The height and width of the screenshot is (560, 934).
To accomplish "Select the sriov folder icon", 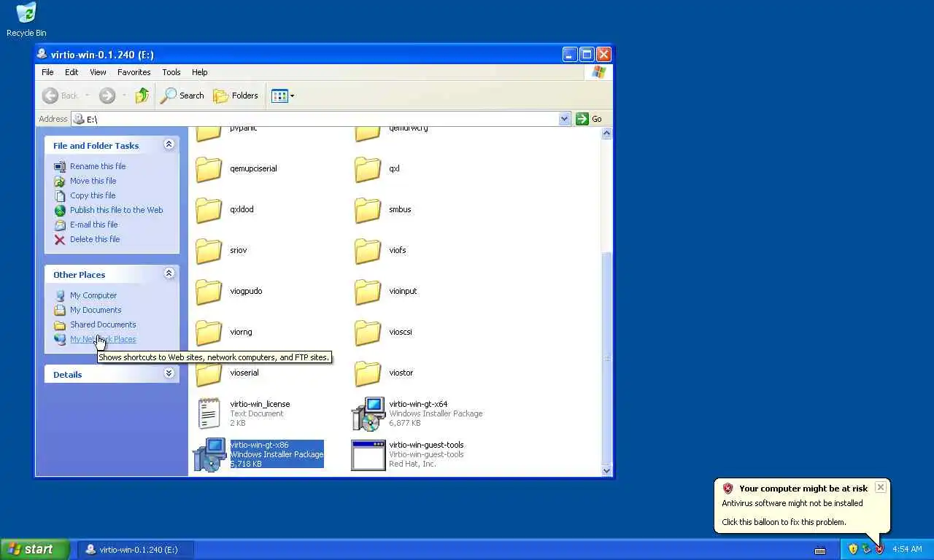I will [x=209, y=250].
